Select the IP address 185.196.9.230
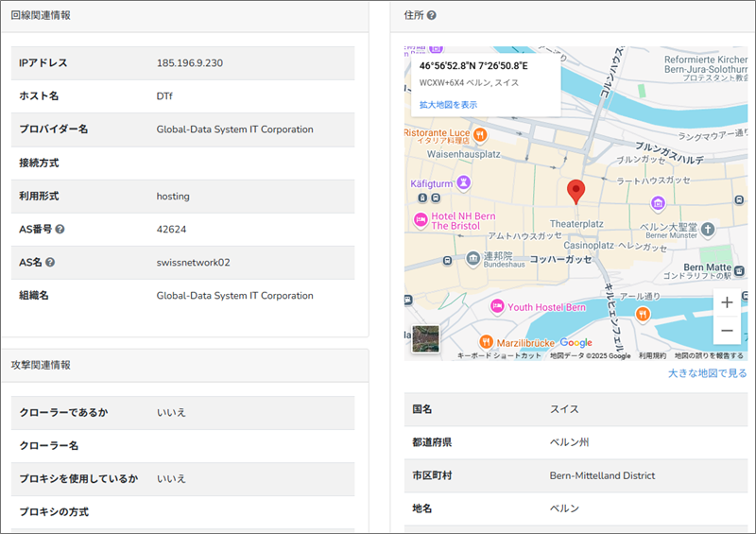Viewport: 756px width, 534px height. click(190, 63)
